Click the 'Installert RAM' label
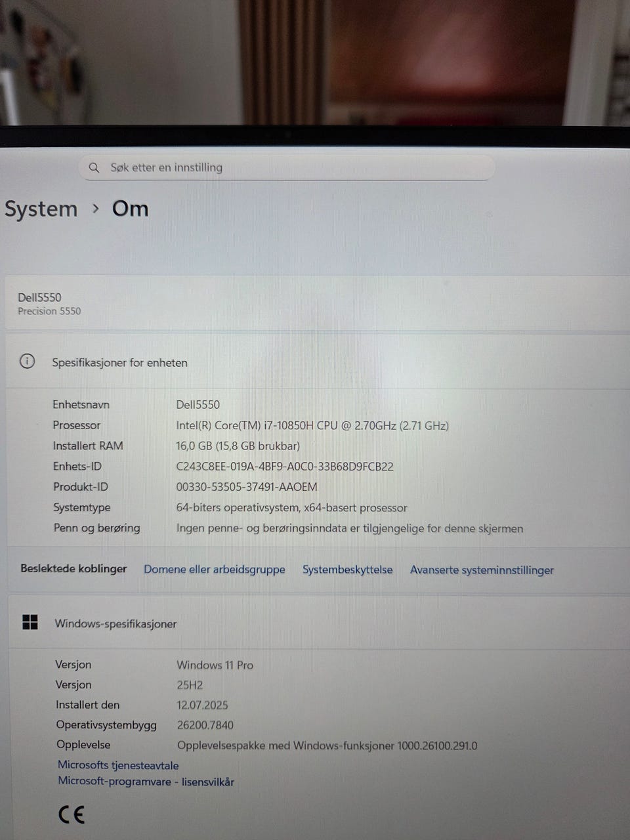This screenshot has height=840, width=630. pos(88,446)
